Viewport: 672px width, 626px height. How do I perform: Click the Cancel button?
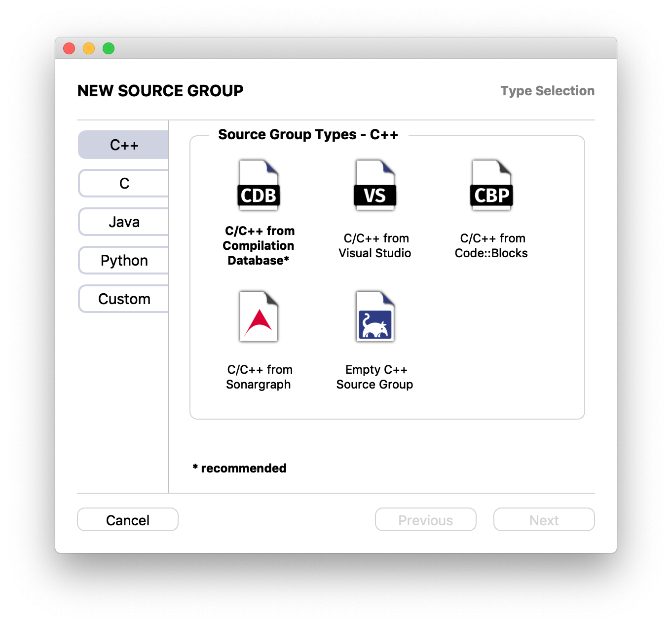(128, 520)
